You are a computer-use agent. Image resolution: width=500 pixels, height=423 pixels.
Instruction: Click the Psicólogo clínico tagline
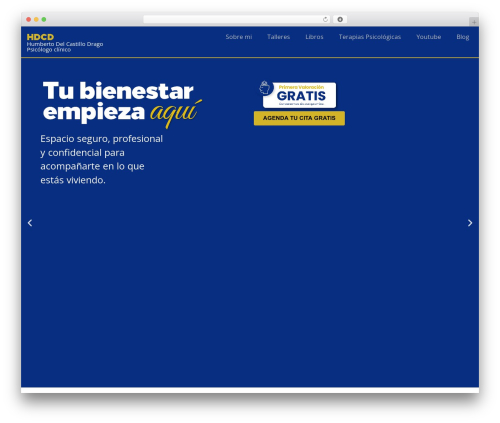(49, 50)
